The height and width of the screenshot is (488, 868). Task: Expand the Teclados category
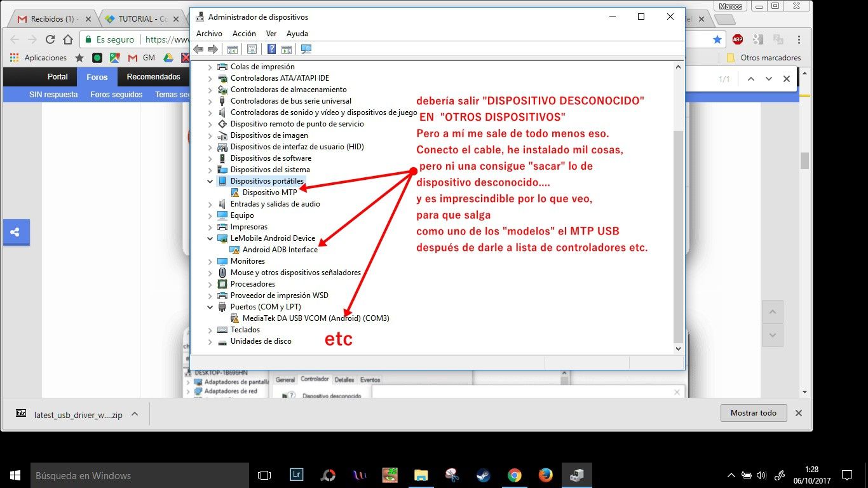pos(210,330)
